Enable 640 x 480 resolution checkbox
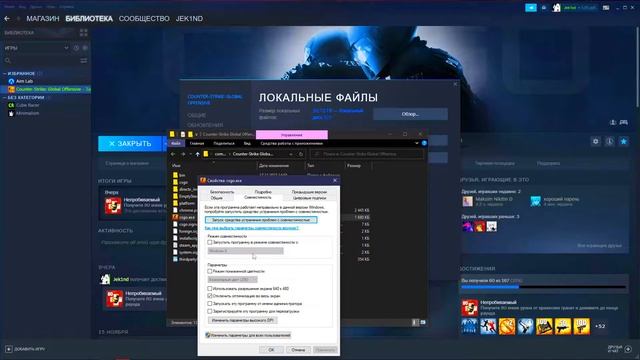The image size is (640, 360). pyautogui.click(x=210, y=288)
